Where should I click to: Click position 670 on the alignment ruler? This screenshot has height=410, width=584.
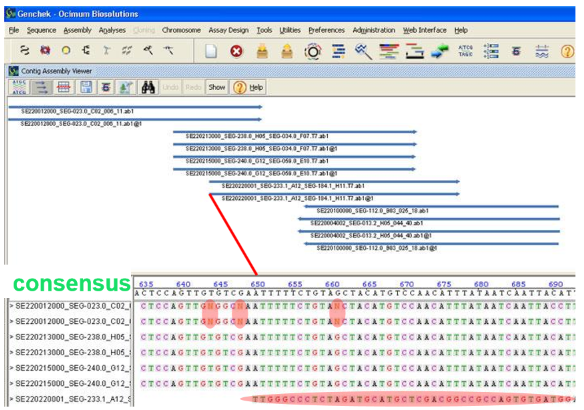click(407, 284)
